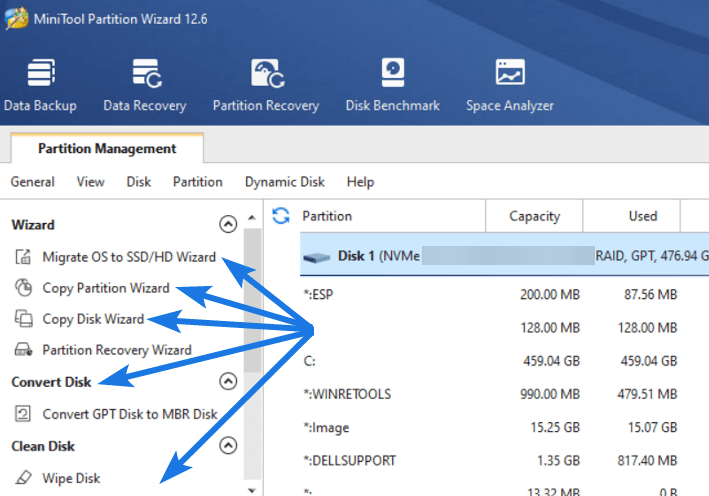Select the C: partition row

(x=504, y=361)
